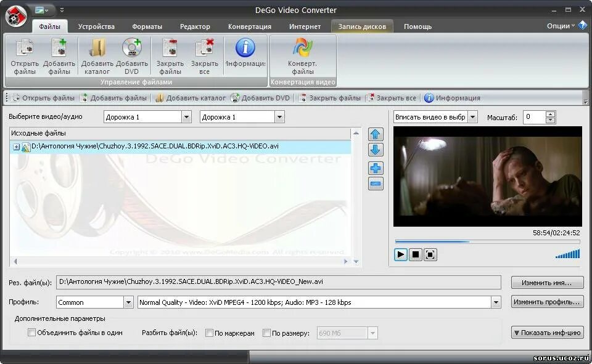Remove file with the blue minus button

(376, 184)
